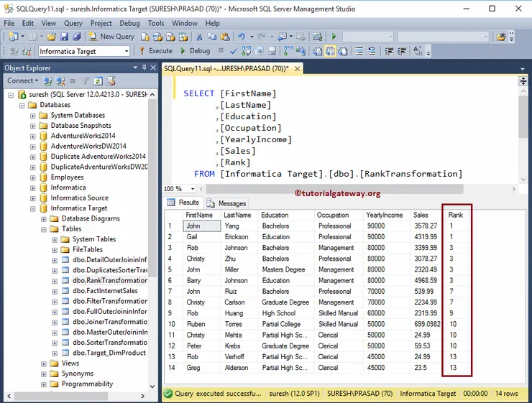
Task: Click Change Connection icon in SQL toolbar
Action: (27, 51)
